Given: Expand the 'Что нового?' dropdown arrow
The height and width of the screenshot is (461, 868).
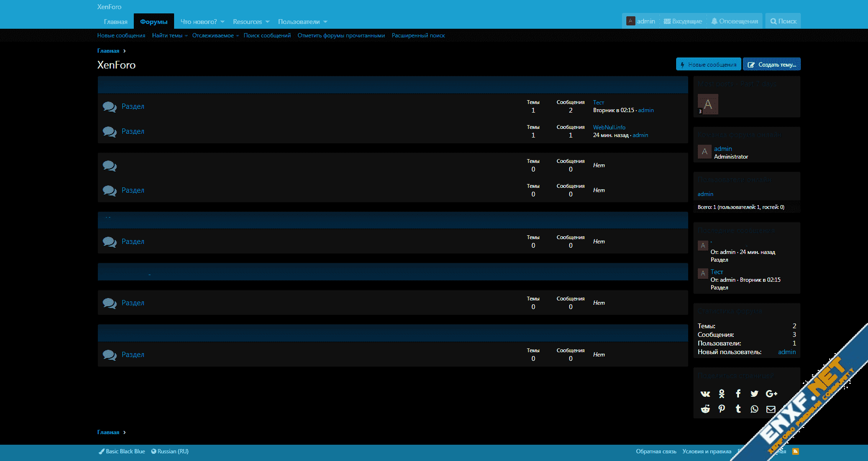Looking at the screenshot, I should tap(223, 22).
